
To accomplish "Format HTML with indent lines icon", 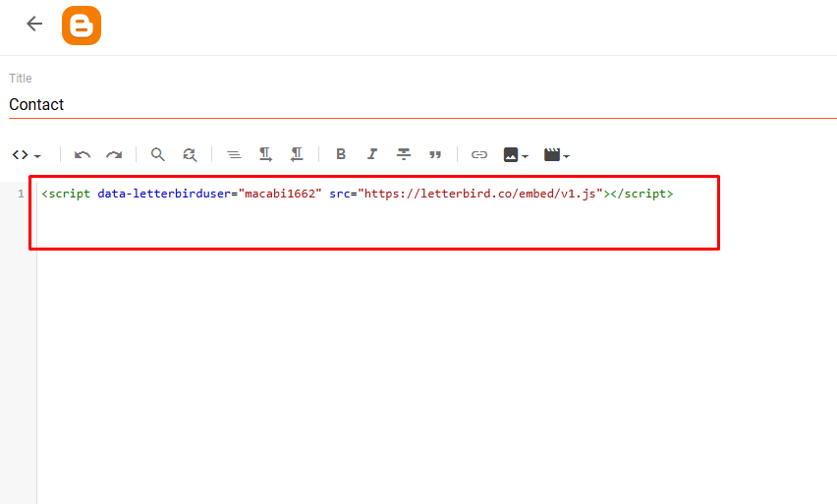I will 234,155.
